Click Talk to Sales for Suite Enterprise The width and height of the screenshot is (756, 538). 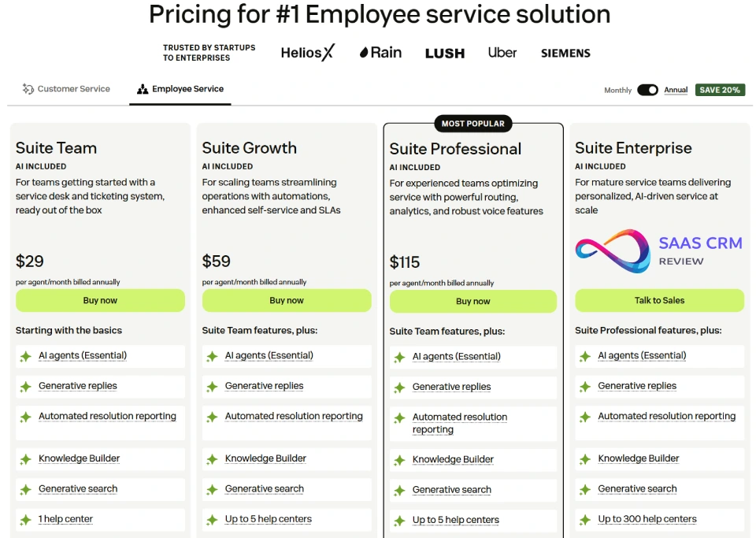(659, 300)
